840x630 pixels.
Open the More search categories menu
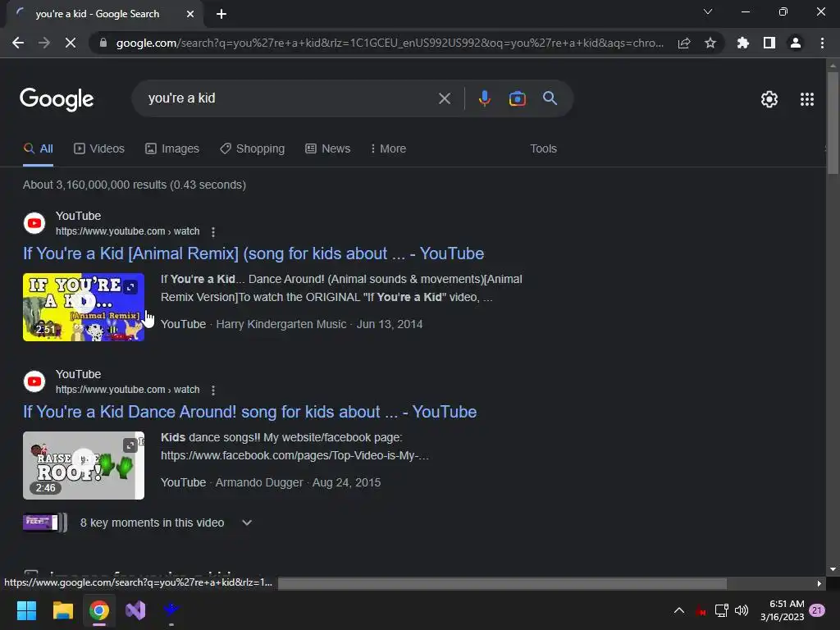pos(388,149)
